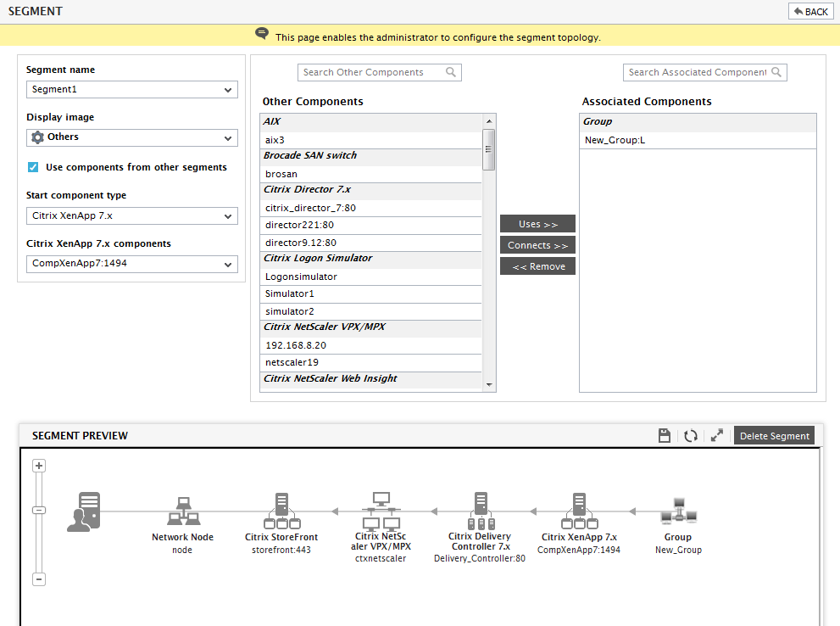Click the refresh icon in Segment Preview

coord(691,436)
